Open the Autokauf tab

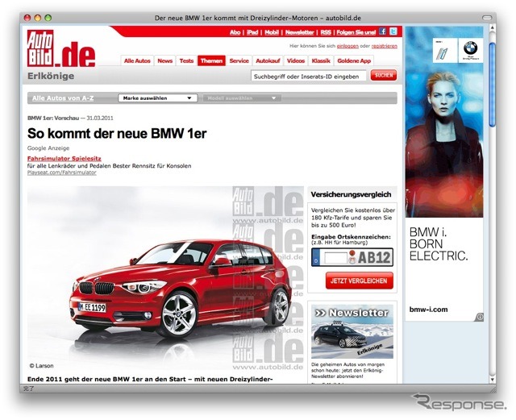tap(268, 60)
